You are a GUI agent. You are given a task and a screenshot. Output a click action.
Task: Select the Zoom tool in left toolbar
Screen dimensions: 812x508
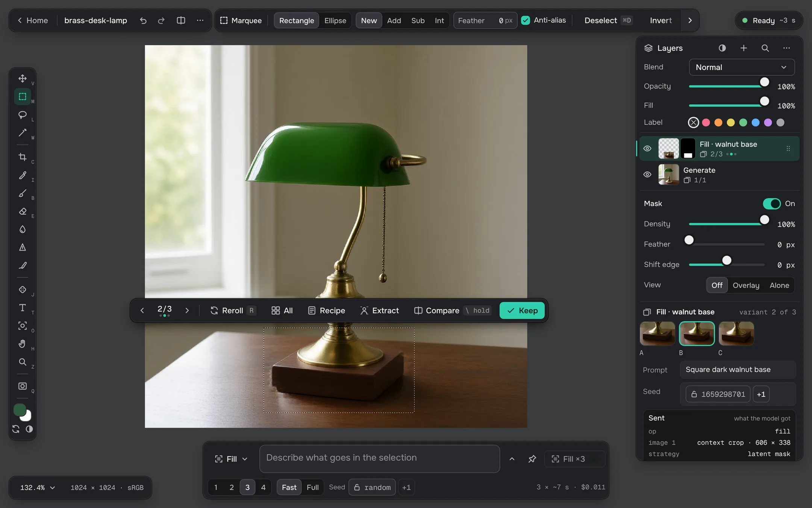(x=22, y=362)
